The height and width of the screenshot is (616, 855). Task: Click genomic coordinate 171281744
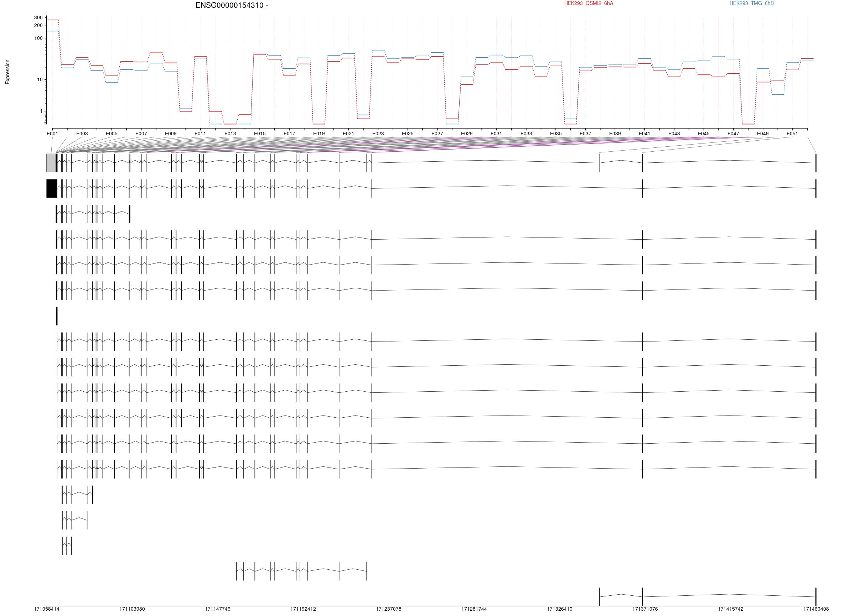click(474, 609)
